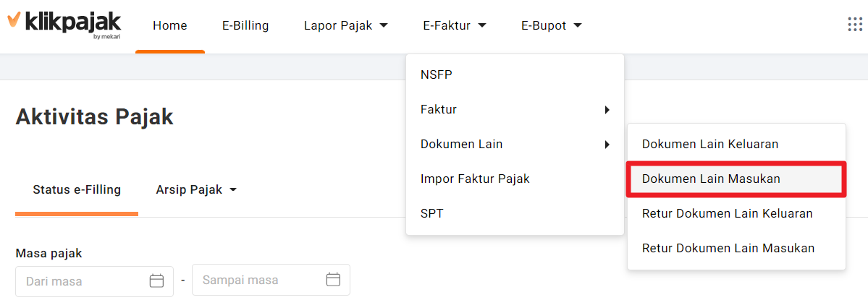Choose Impor Faktur Pajak
This screenshot has height=300, width=868.
475,179
